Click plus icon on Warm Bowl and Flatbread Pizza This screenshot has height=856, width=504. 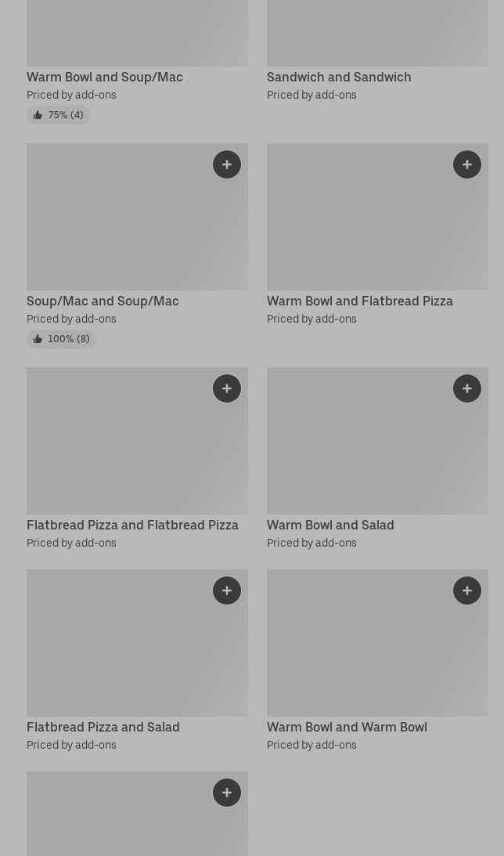pos(467,164)
